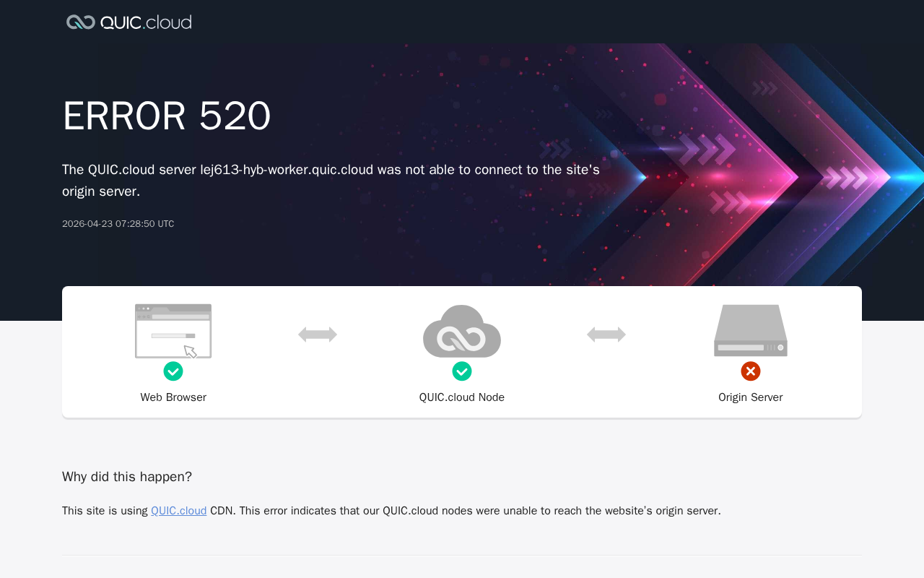Click the Why did this happen? heading
Image resolution: width=924 pixels, height=578 pixels.
coord(127,477)
